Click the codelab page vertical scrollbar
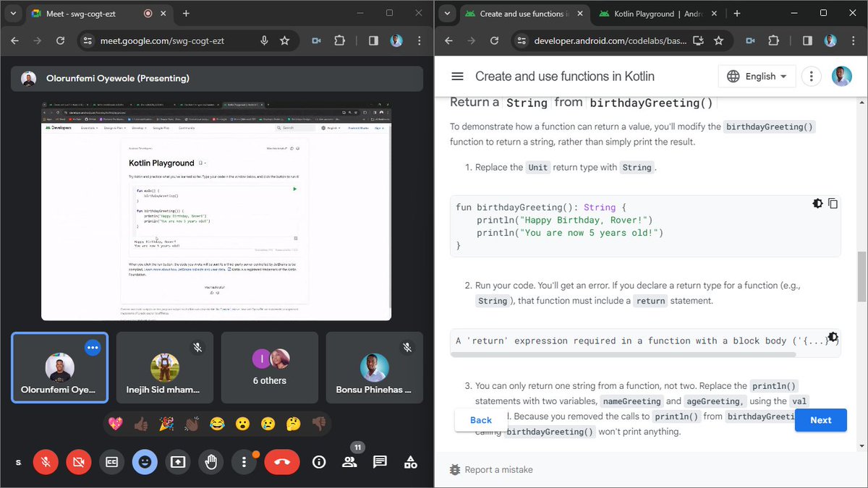This screenshot has width=868, height=488. (x=861, y=276)
